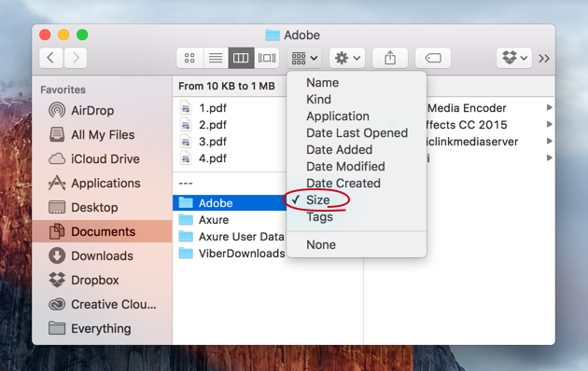Click the Share toolbar icon
The height and width of the screenshot is (371, 588).
tap(390, 58)
